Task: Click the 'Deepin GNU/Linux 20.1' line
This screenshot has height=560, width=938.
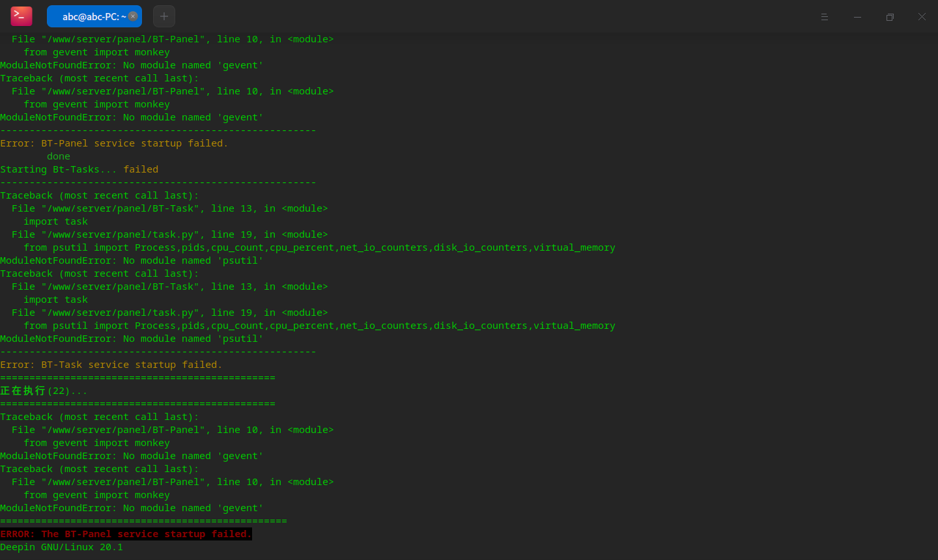Action: 61,547
